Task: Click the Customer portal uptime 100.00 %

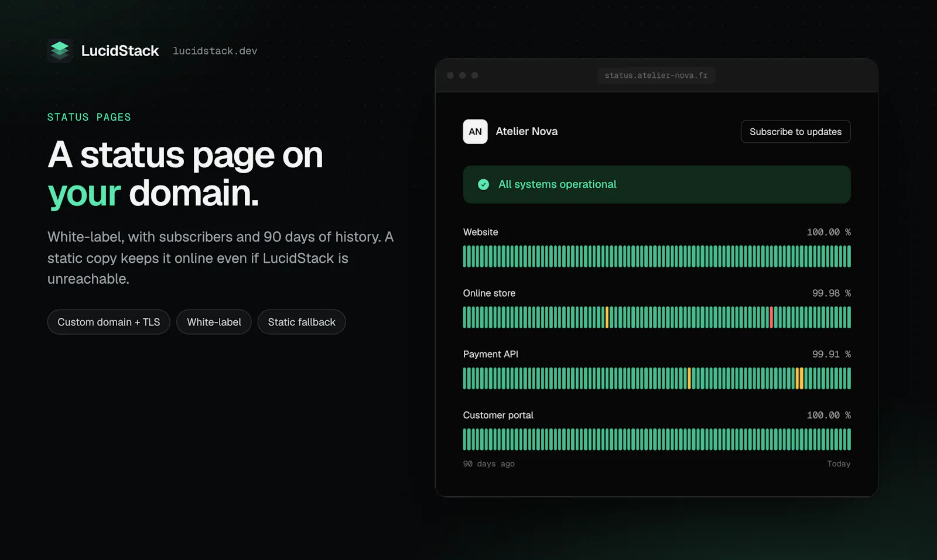Action: 829,415
